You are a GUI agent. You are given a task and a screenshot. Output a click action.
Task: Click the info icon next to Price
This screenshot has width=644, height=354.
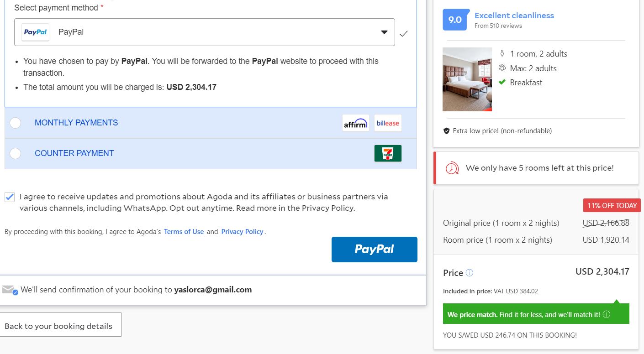click(x=470, y=273)
